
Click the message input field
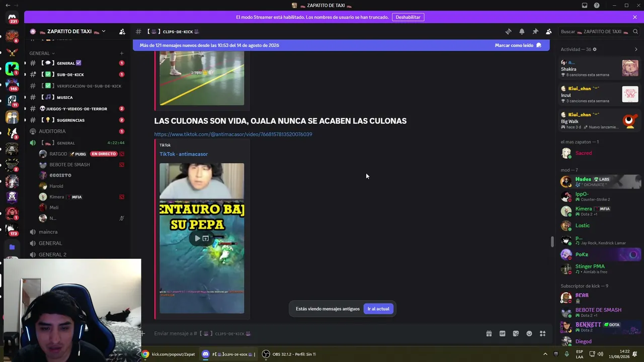317,333
